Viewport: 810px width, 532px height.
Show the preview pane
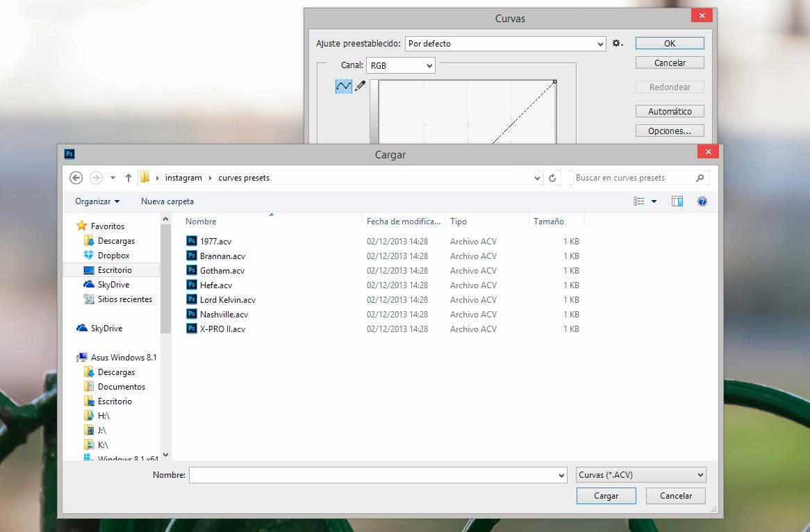click(677, 201)
